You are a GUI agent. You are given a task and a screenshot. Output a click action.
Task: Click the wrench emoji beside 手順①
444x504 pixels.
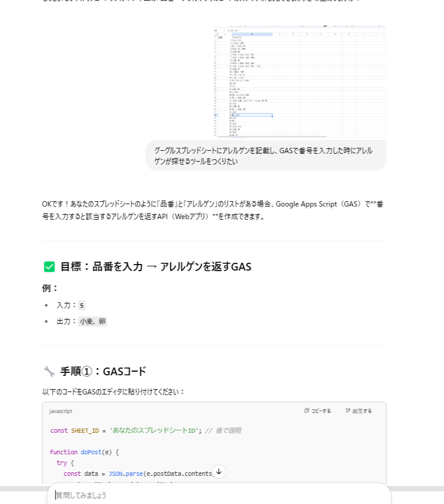coord(49,371)
